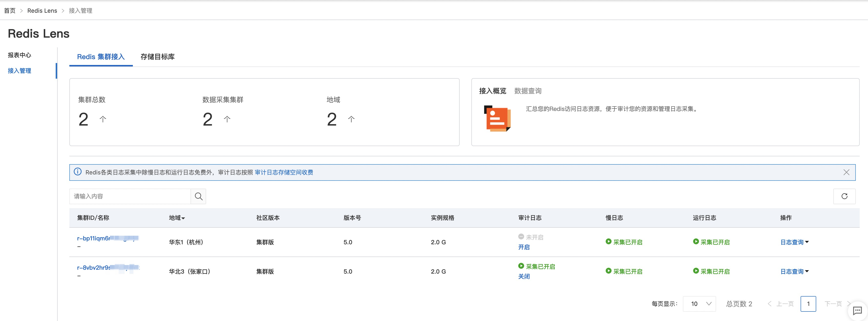Select page 1 in pagination
Viewport: 868px width, 321px height.
pyautogui.click(x=808, y=304)
